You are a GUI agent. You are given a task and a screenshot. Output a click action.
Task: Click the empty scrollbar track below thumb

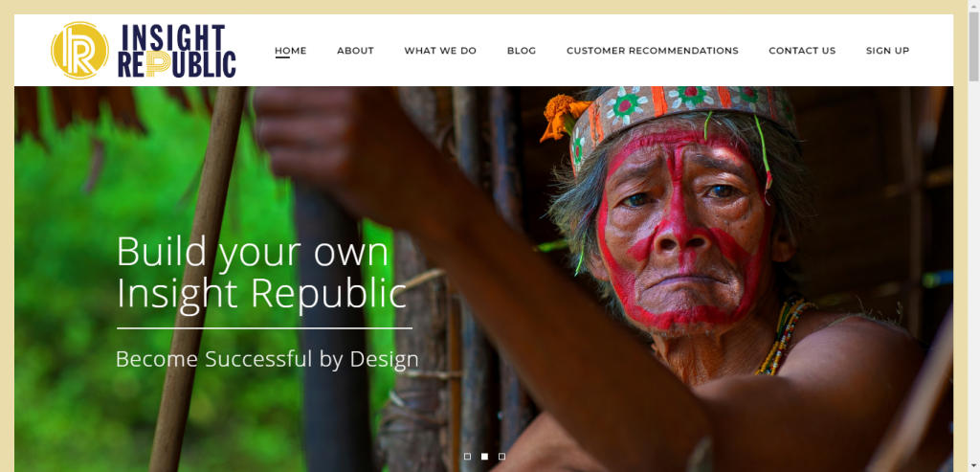pyautogui.click(x=973, y=275)
